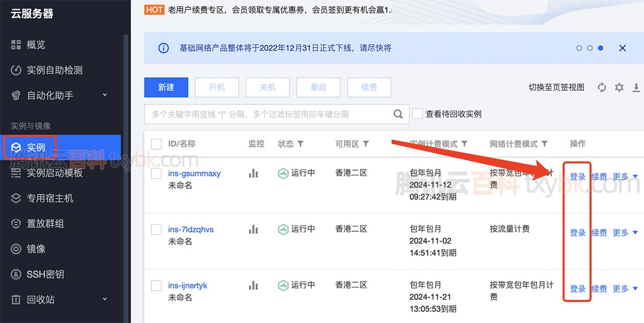Click the 续费 toolbar button
The width and height of the screenshot is (644, 323).
point(369,87)
